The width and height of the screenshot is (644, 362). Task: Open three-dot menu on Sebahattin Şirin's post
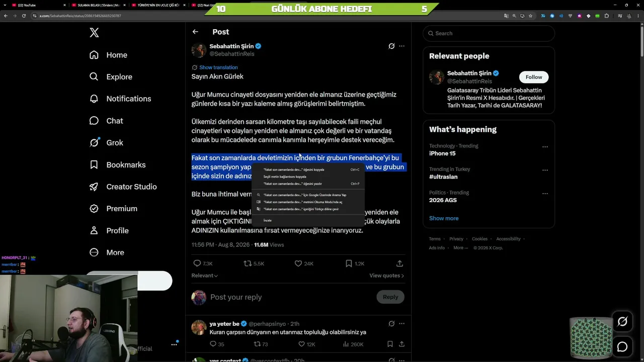401,46
